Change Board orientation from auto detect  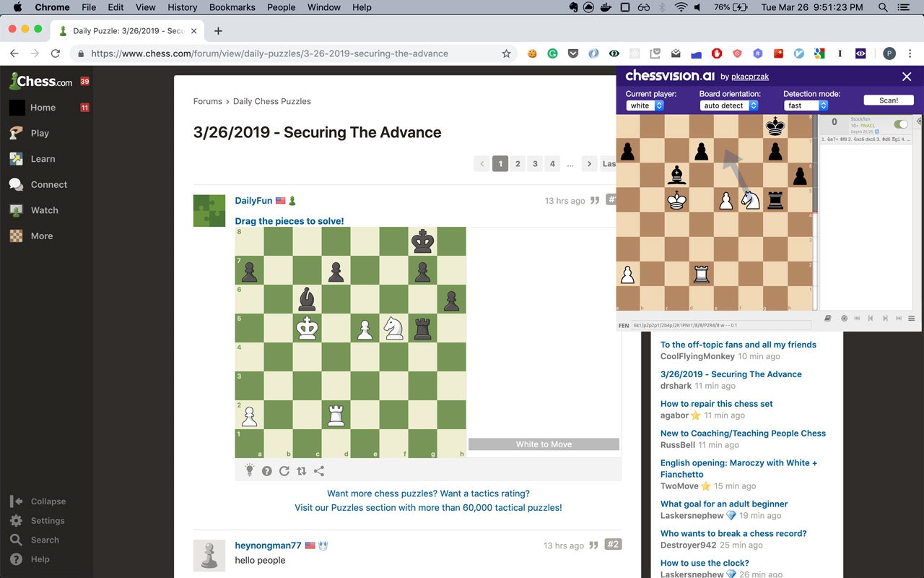click(729, 105)
